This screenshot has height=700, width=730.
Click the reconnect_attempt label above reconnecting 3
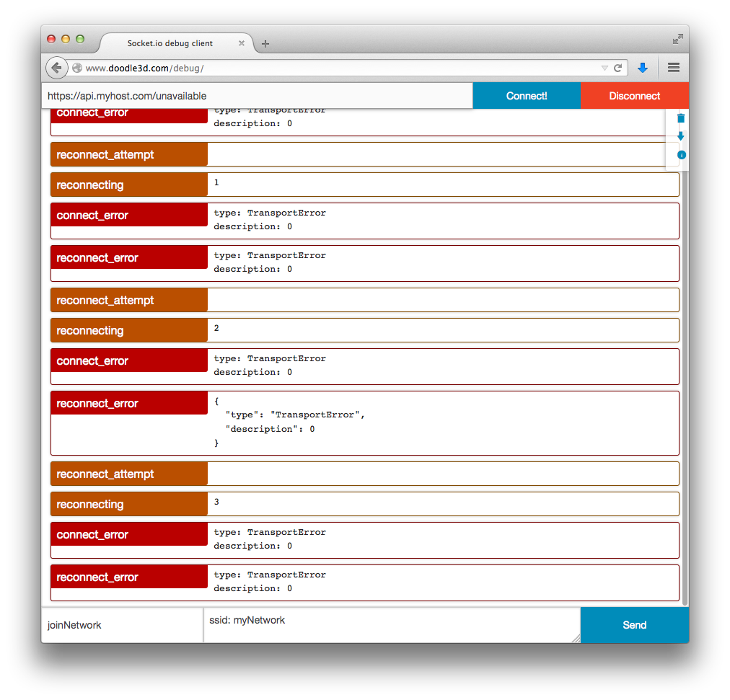(x=129, y=474)
